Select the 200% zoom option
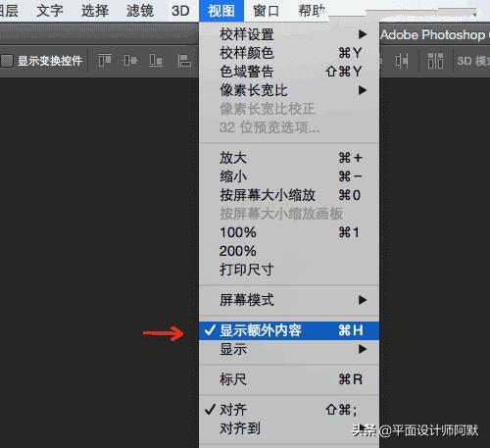The image size is (490, 448). pyautogui.click(x=289, y=251)
